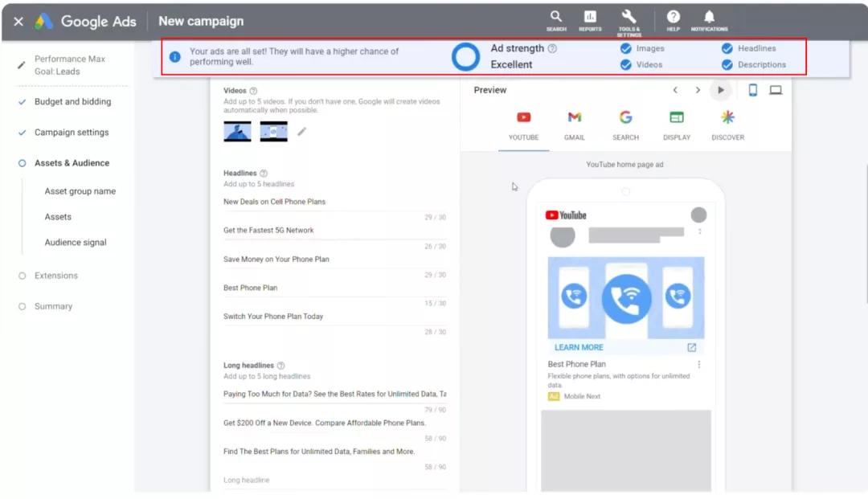
Task: Go to Budget and bidding step
Action: 72,102
